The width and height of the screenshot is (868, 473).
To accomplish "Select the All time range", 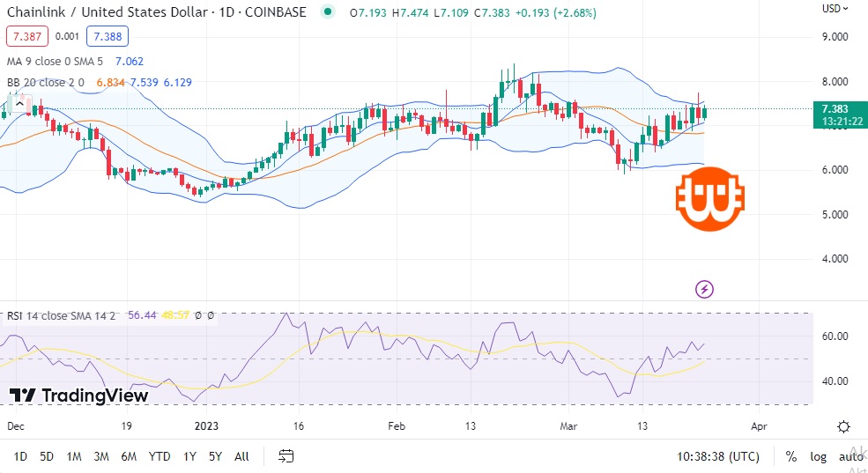I will click(x=241, y=456).
